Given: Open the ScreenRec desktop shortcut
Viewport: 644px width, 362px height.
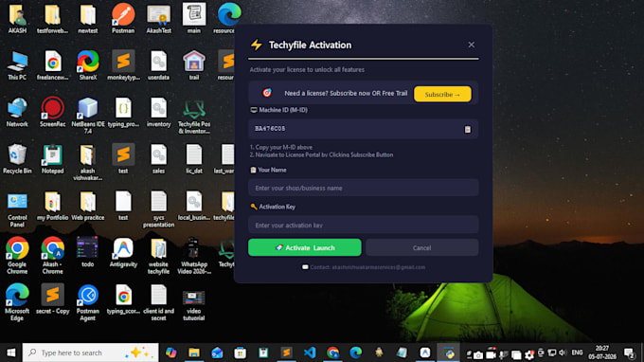Looking at the screenshot, I should pyautogui.click(x=53, y=113).
